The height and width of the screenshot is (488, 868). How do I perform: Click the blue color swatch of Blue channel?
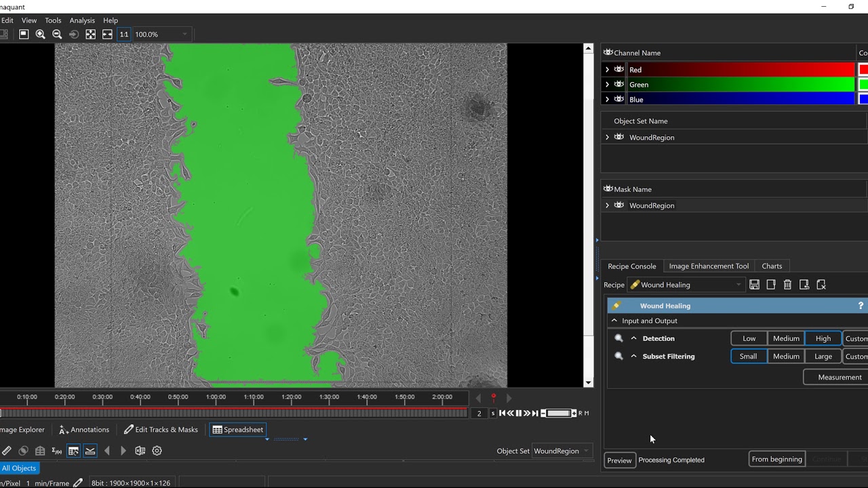(863, 99)
